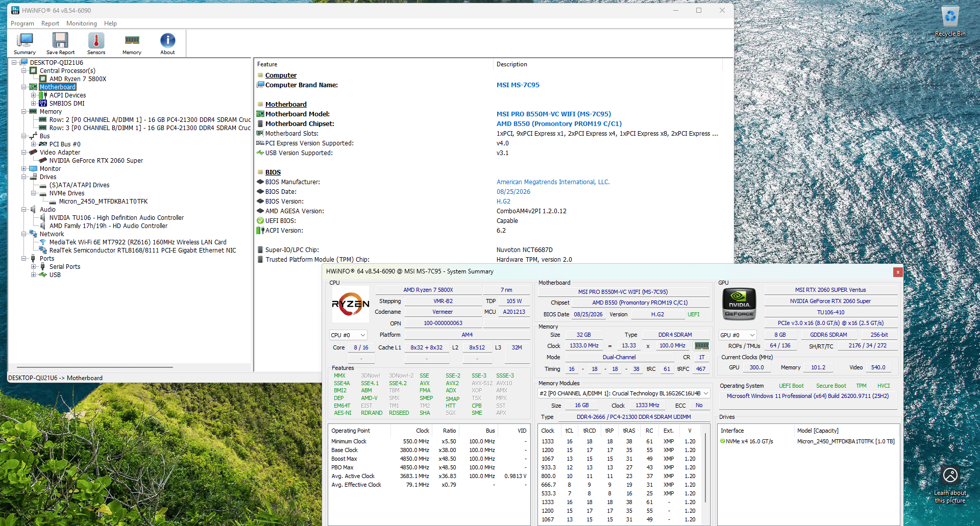Click the Save Report toolbar icon
Viewport: 980px width, 526px height.
coord(60,44)
